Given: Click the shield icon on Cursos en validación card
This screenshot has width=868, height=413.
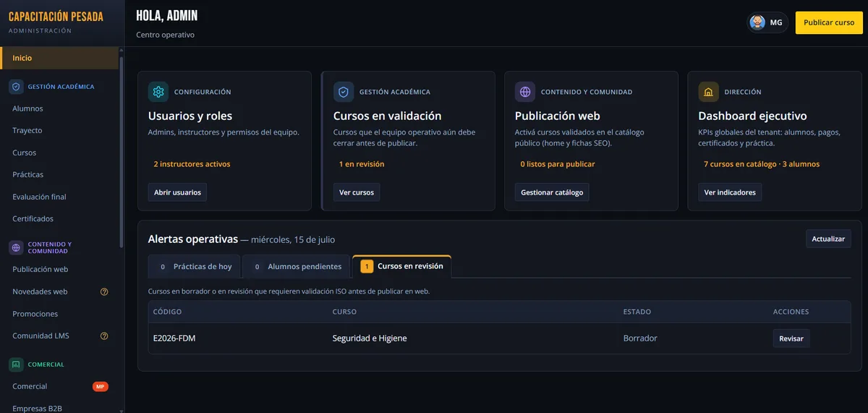Looking at the screenshot, I should tap(344, 92).
